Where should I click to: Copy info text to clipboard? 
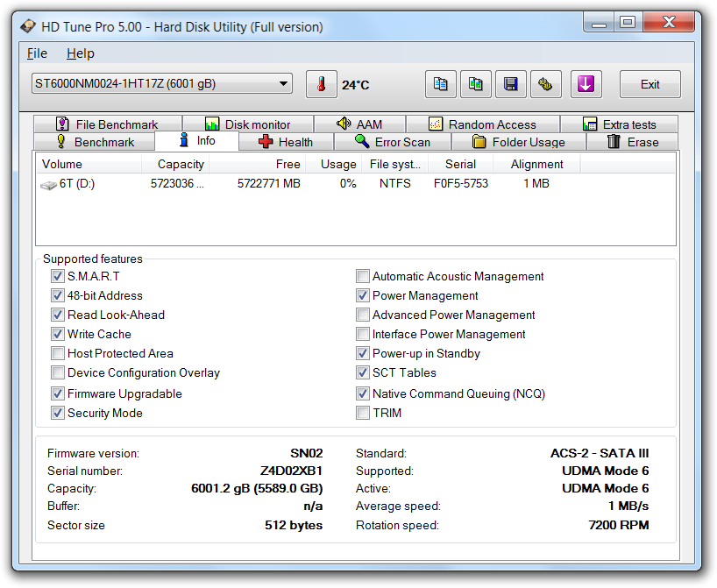click(441, 85)
